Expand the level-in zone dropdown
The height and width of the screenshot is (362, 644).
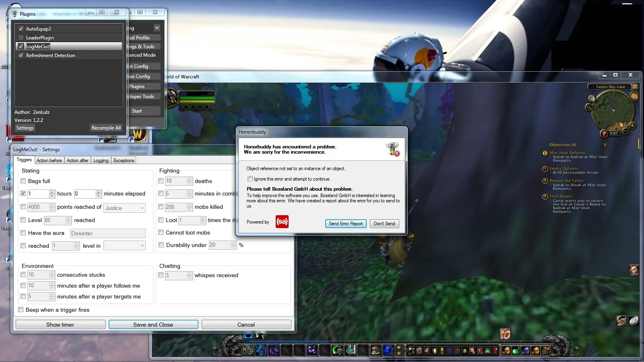pos(142,246)
